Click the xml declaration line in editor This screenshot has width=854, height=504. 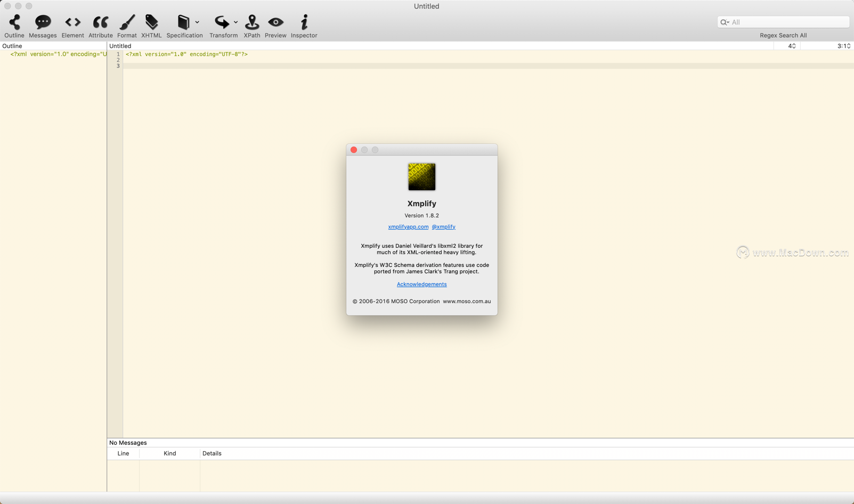pos(186,54)
